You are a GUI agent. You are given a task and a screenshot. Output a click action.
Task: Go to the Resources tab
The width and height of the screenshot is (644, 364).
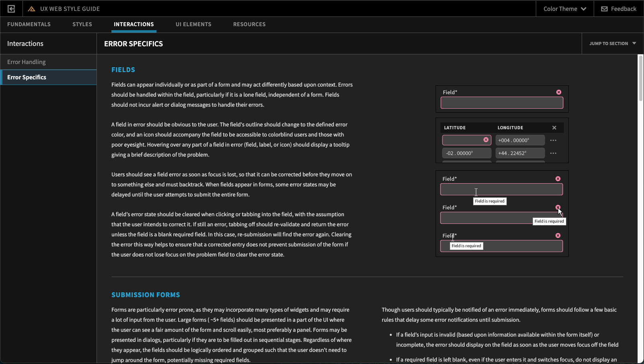[x=249, y=25]
